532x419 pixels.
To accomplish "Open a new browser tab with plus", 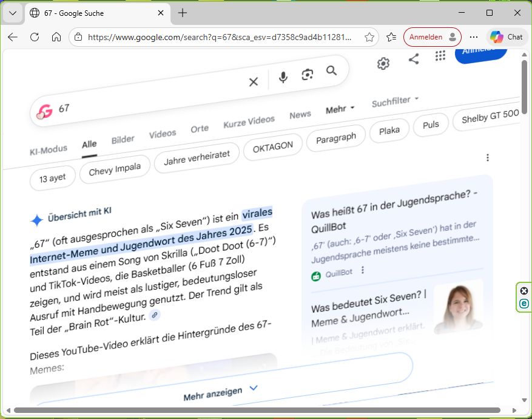I will pos(183,13).
